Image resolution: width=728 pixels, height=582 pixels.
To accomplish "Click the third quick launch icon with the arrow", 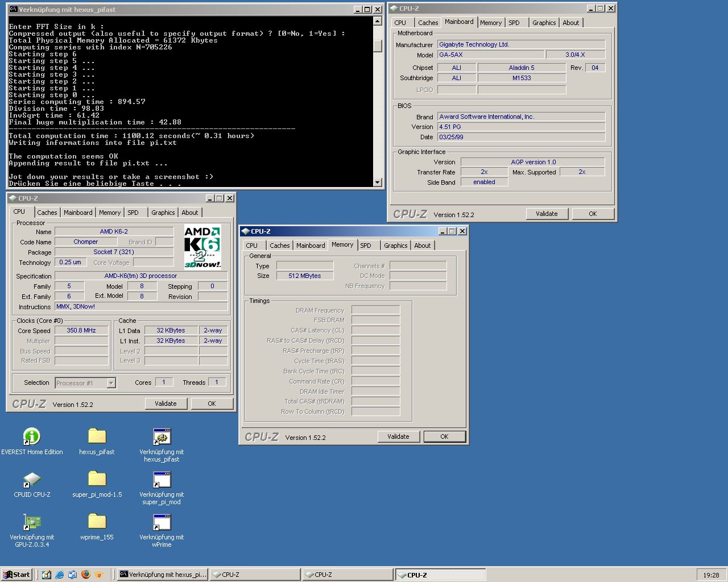I will click(x=73, y=575).
